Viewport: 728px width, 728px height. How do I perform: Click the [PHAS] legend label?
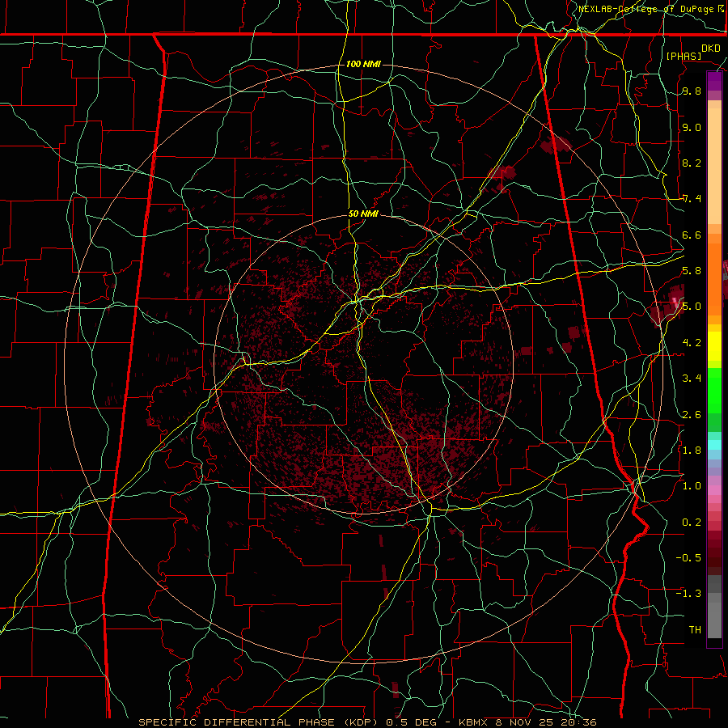(684, 56)
